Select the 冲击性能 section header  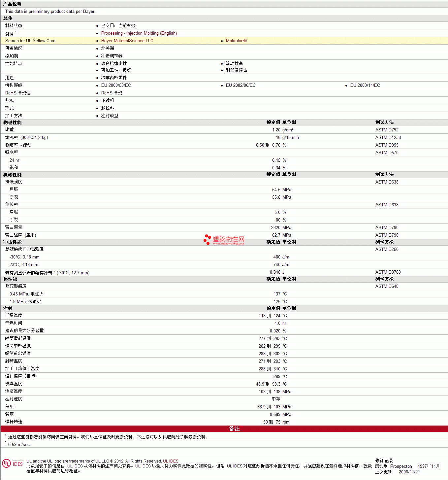[x=12, y=242]
